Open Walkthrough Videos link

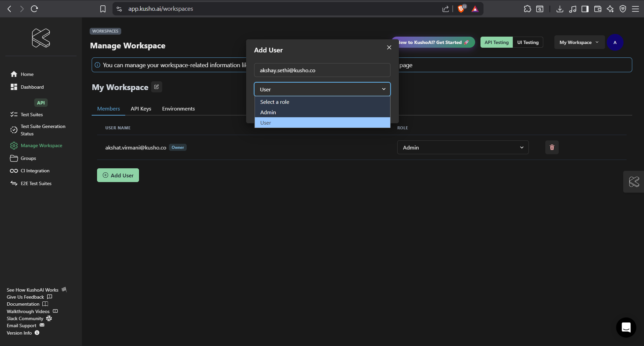pyautogui.click(x=32, y=311)
